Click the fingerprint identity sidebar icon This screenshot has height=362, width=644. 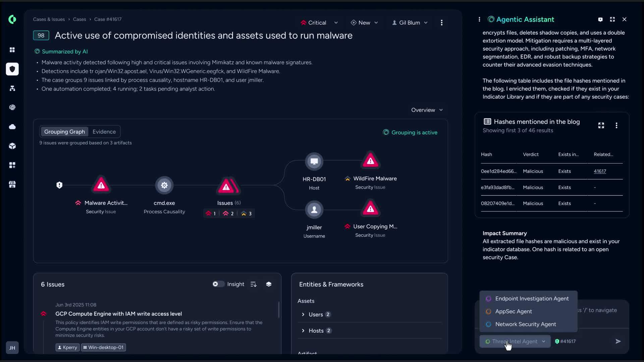[x=12, y=108]
